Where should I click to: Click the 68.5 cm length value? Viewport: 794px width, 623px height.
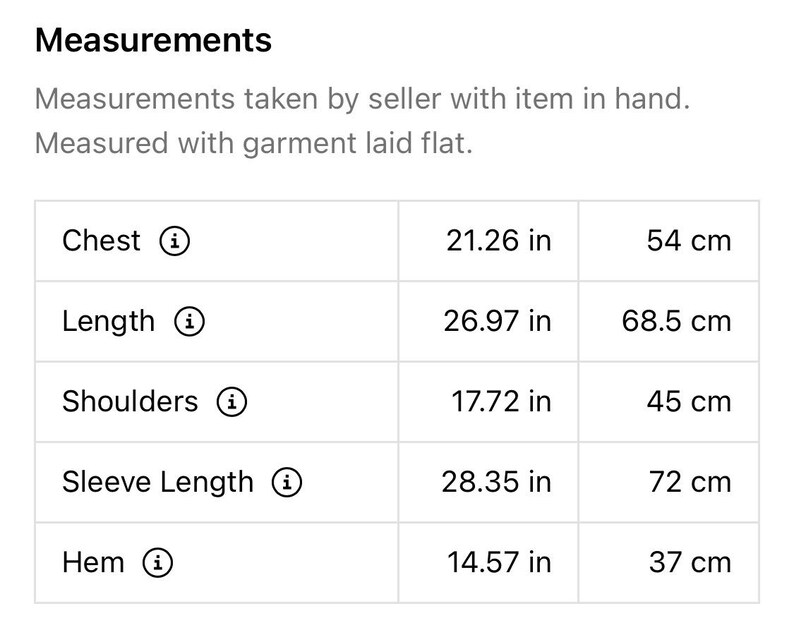point(677,321)
